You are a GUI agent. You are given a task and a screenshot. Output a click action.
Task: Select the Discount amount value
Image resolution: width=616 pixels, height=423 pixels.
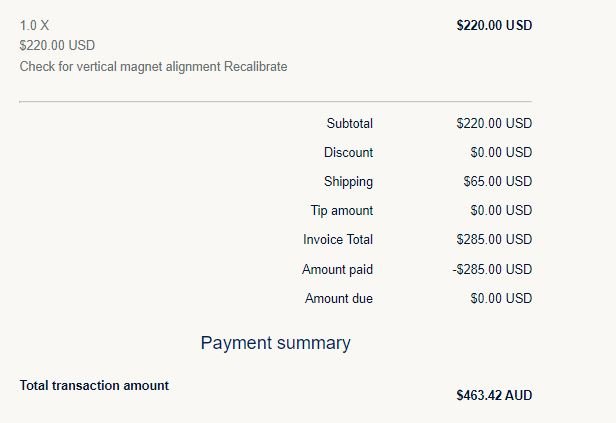[x=501, y=153]
